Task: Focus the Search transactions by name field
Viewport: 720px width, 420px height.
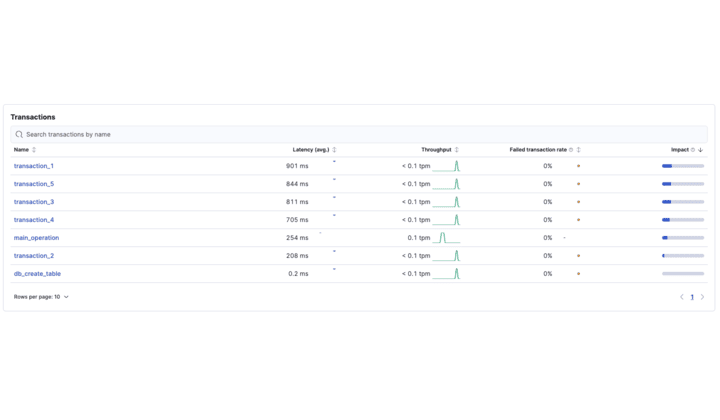Action: click(x=360, y=134)
